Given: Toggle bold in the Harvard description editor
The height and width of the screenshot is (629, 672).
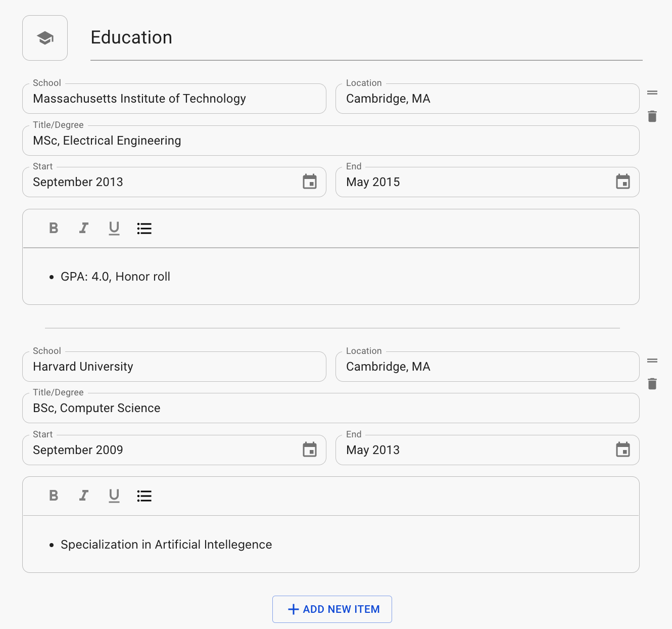Looking at the screenshot, I should (54, 496).
